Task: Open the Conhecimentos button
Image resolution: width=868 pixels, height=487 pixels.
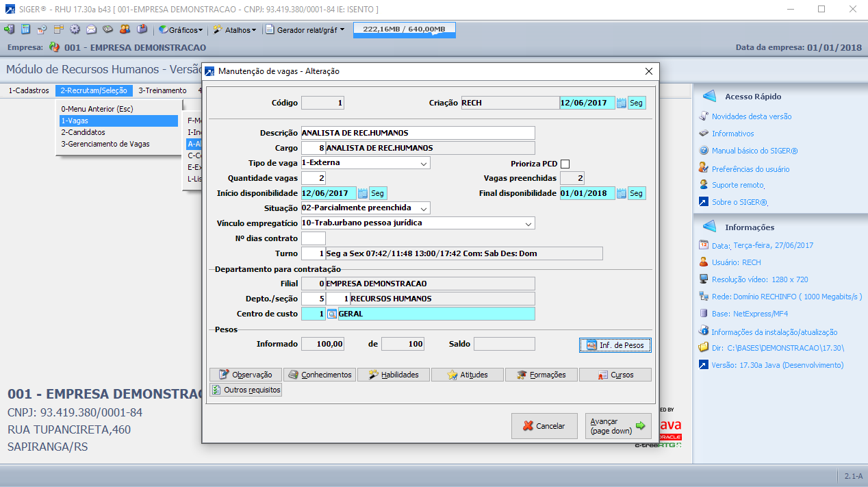Action: click(319, 375)
